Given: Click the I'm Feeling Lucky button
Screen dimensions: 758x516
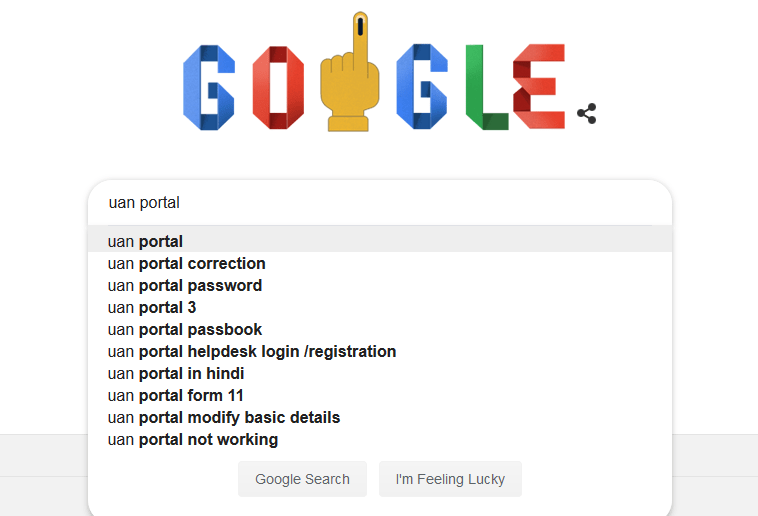Looking at the screenshot, I should (450, 479).
